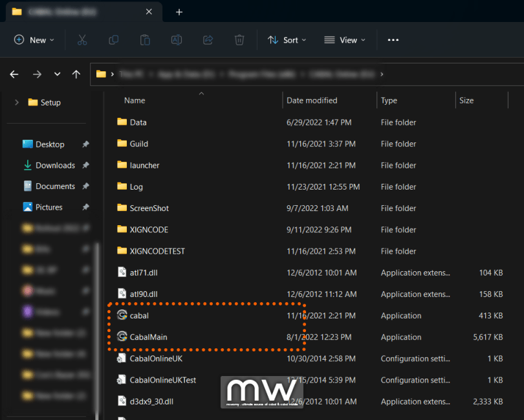Open the See more ellipsis menu
The image size is (524, 420).
click(393, 39)
